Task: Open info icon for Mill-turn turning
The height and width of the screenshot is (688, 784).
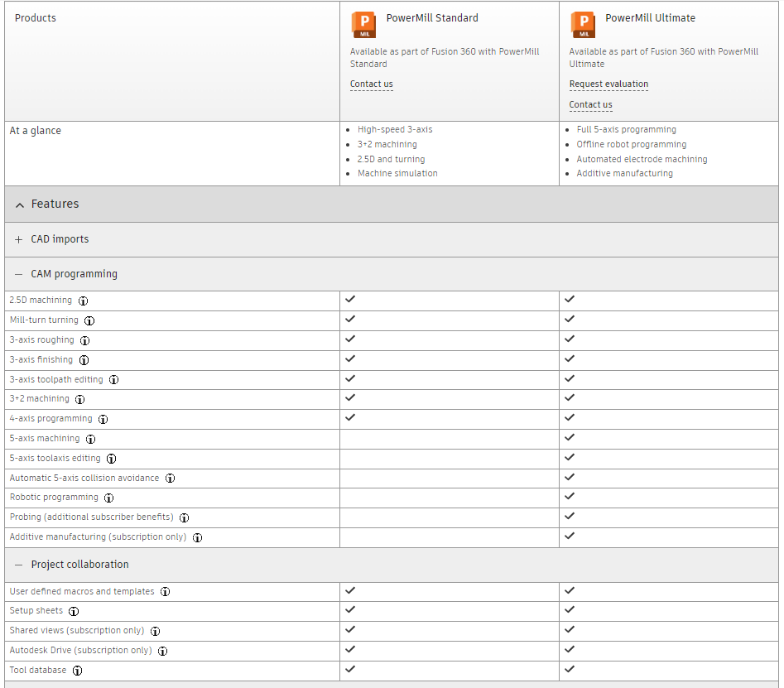Action: pos(89,320)
